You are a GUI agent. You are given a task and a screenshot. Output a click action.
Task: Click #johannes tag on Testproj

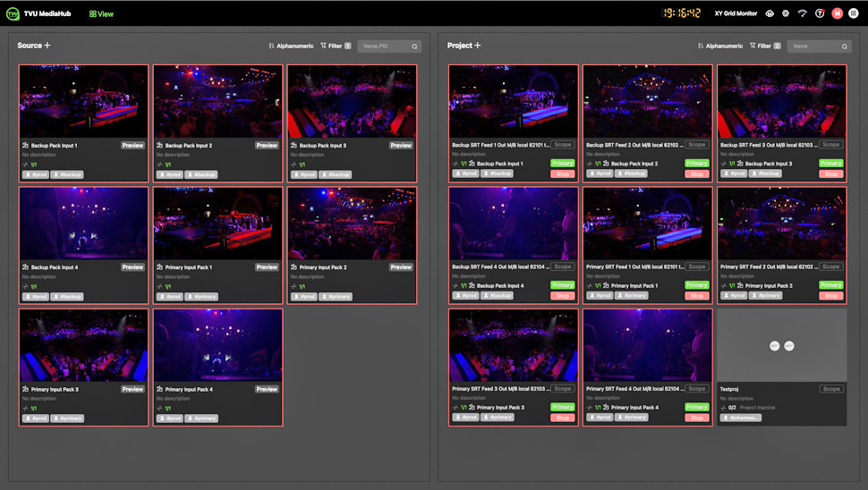[x=741, y=418]
